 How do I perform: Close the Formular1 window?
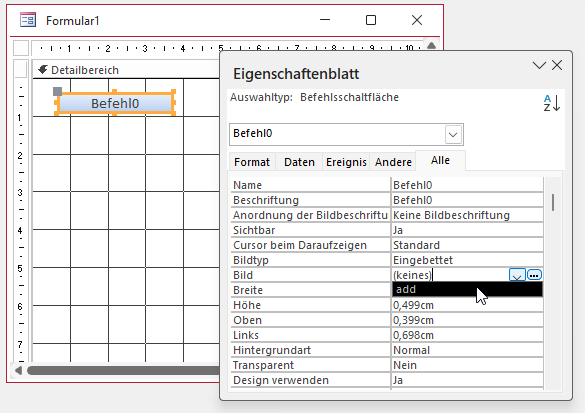[x=417, y=20]
